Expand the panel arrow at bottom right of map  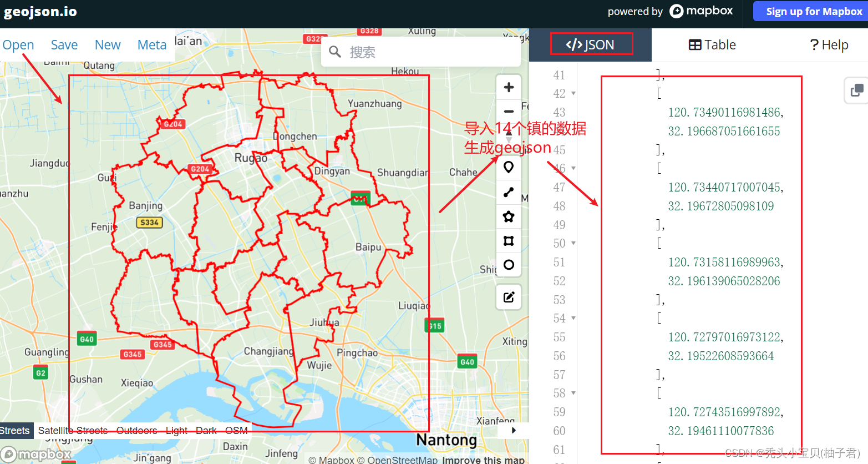[x=512, y=430]
